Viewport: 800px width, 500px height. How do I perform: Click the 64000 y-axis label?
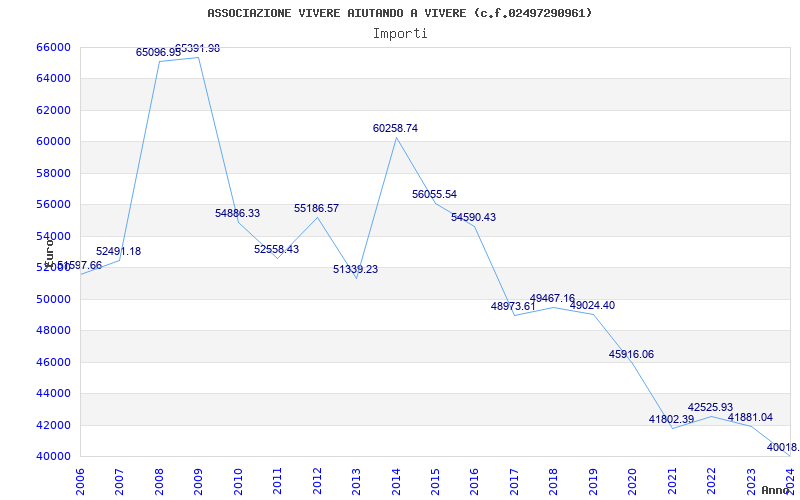[x=53, y=79]
